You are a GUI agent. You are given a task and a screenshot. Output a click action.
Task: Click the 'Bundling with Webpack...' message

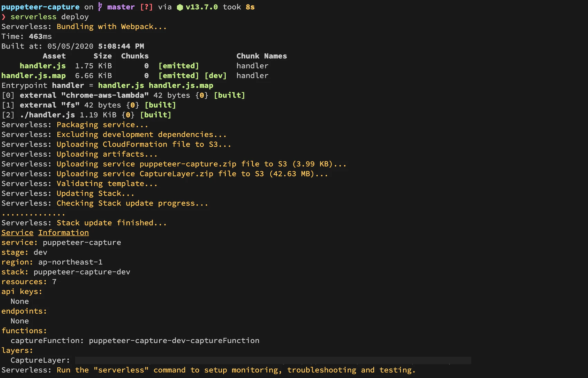[112, 27]
